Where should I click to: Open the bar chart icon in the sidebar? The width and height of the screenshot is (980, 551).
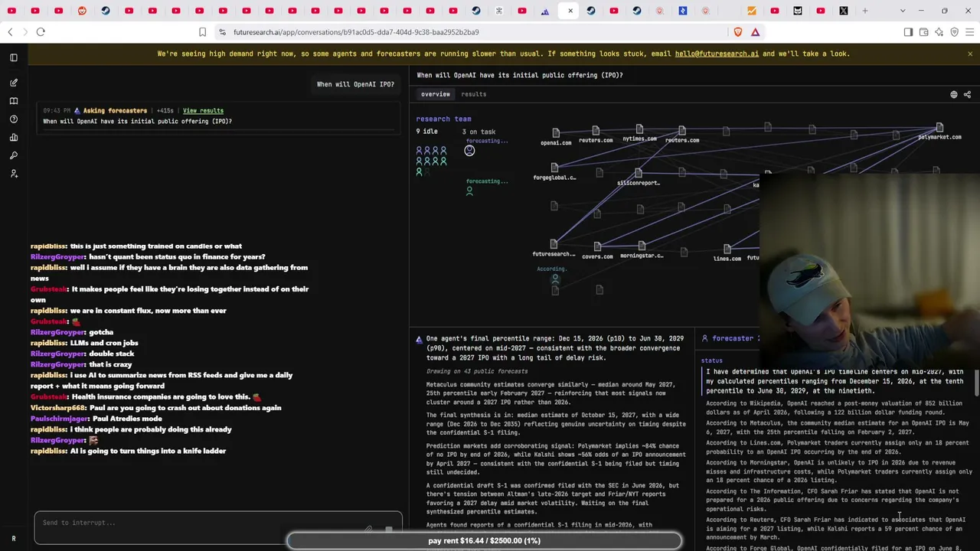[x=14, y=138]
